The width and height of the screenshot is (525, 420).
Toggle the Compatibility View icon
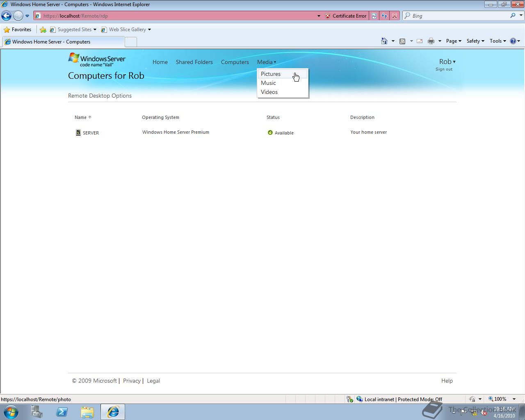point(374,16)
